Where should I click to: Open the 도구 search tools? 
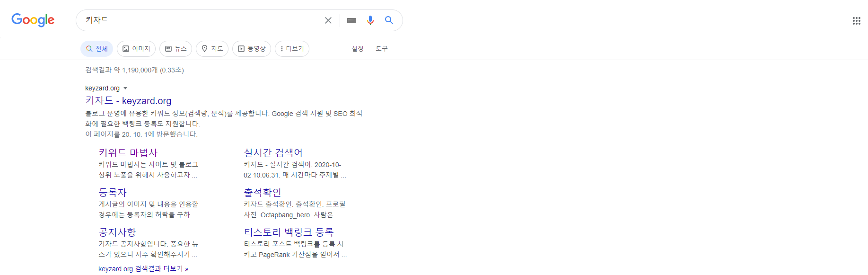coord(382,49)
